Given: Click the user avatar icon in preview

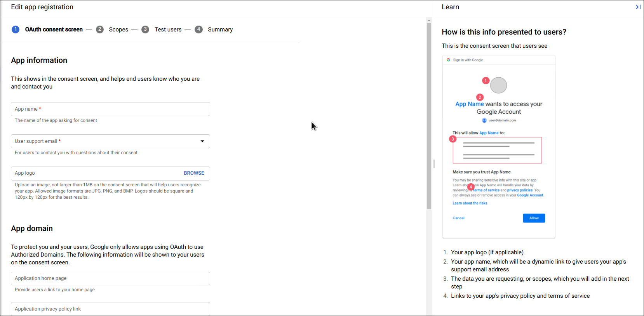Looking at the screenshot, I should point(484,120).
